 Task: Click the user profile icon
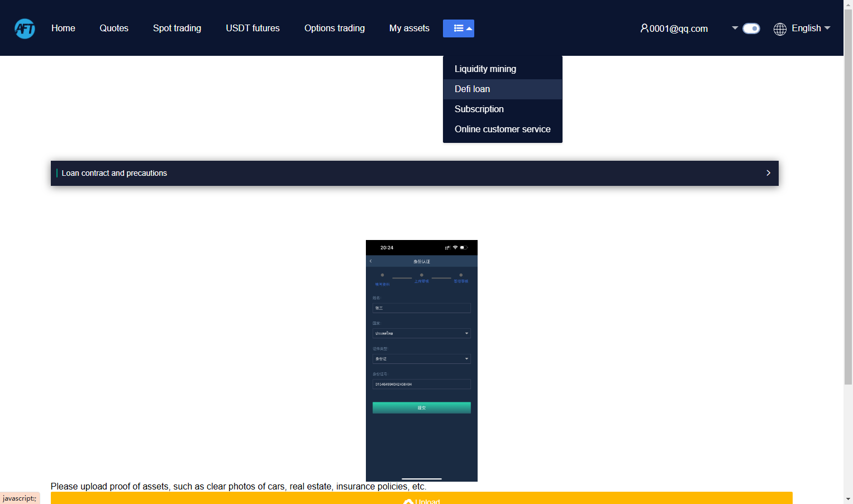coord(644,28)
